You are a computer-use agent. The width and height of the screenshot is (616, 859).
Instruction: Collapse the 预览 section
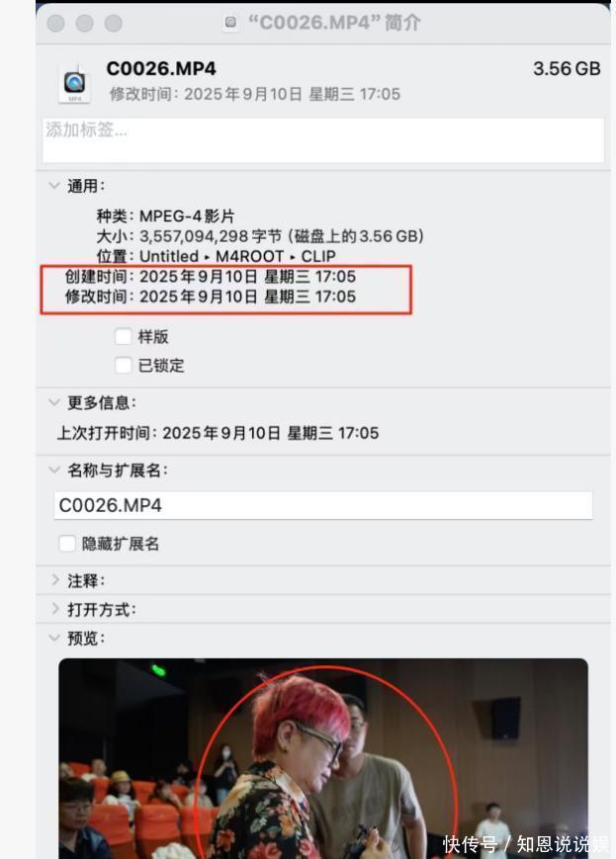click(54, 639)
